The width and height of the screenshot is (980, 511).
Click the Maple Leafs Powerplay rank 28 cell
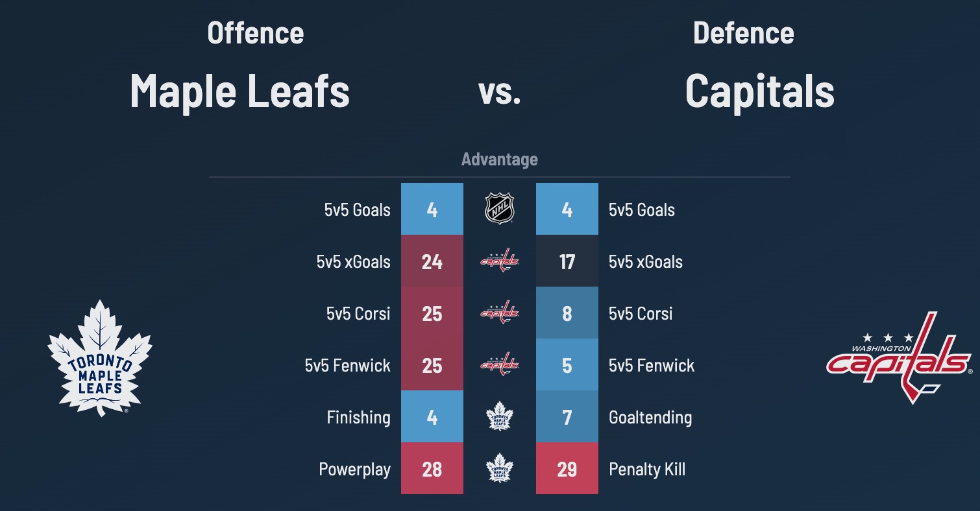pyautogui.click(x=432, y=468)
